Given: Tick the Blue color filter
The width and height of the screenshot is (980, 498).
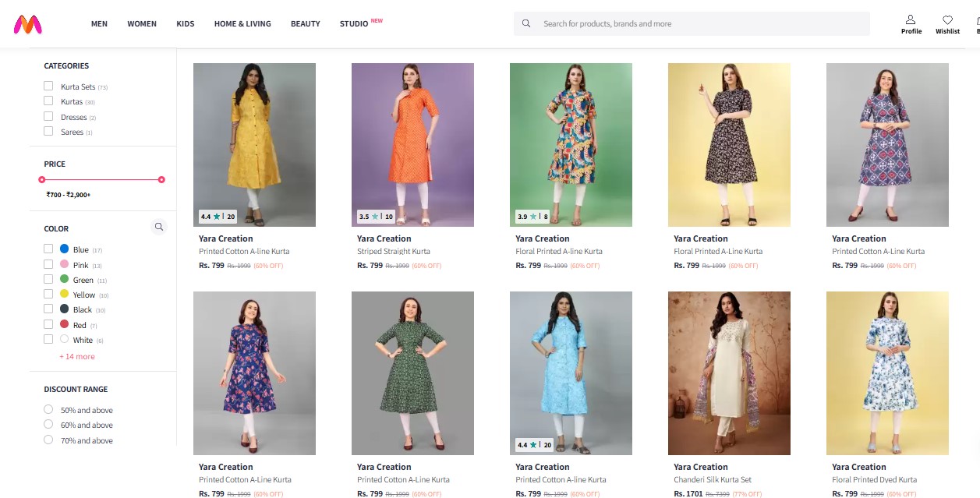Looking at the screenshot, I should pos(48,249).
